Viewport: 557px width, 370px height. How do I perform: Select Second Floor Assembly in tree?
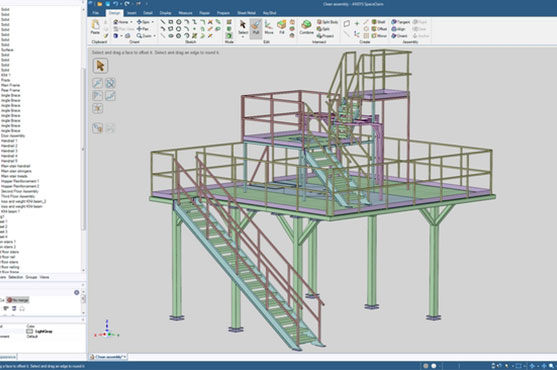(19, 191)
